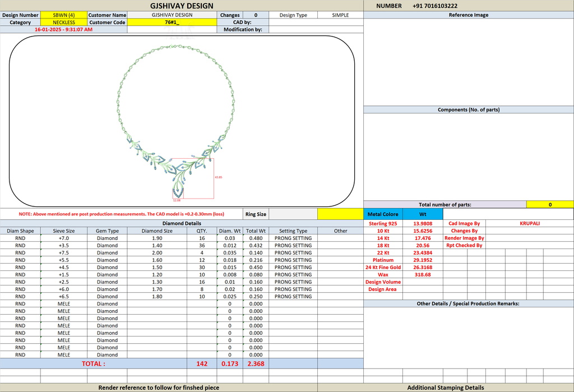The width and height of the screenshot is (574, 392).
Task: Click the Changes count cell showing 0
Action: point(256,15)
